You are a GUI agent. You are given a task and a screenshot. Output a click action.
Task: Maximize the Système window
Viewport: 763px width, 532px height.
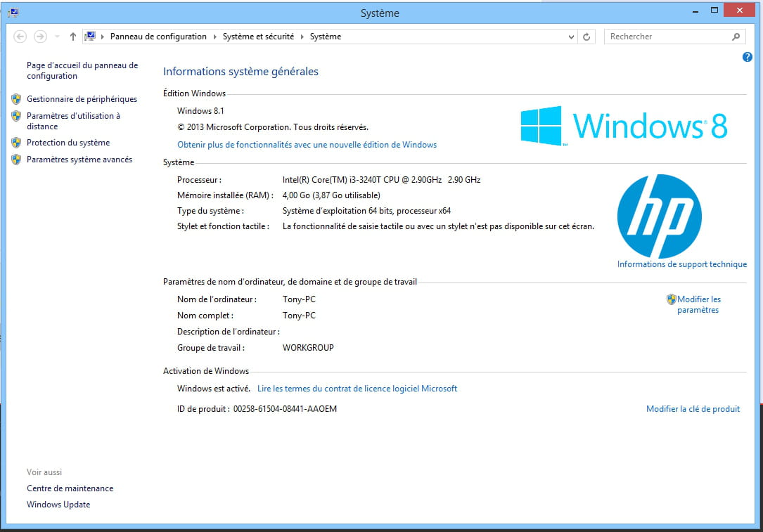(x=714, y=11)
